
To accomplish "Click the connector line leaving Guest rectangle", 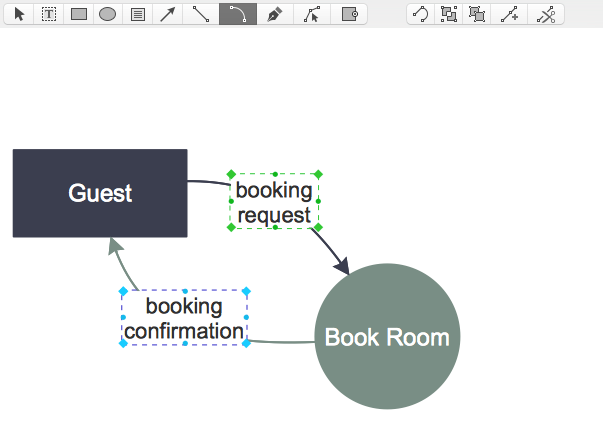I will click(209, 182).
